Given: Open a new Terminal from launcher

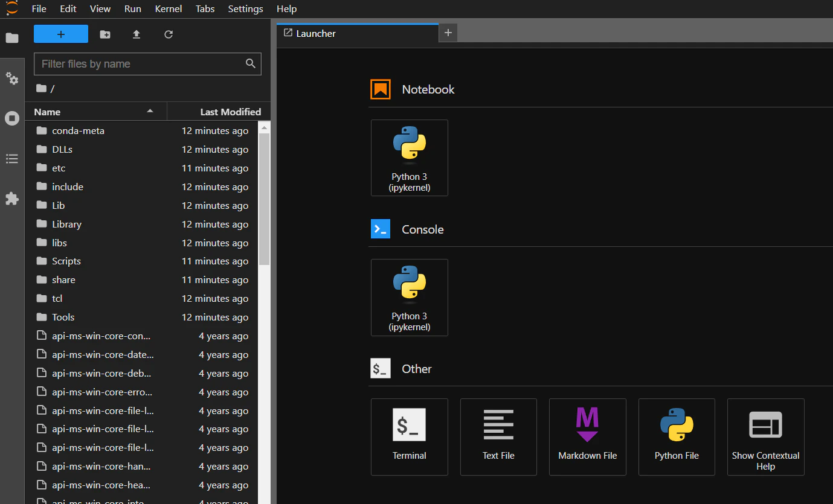Looking at the screenshot, I should [410, 436].
